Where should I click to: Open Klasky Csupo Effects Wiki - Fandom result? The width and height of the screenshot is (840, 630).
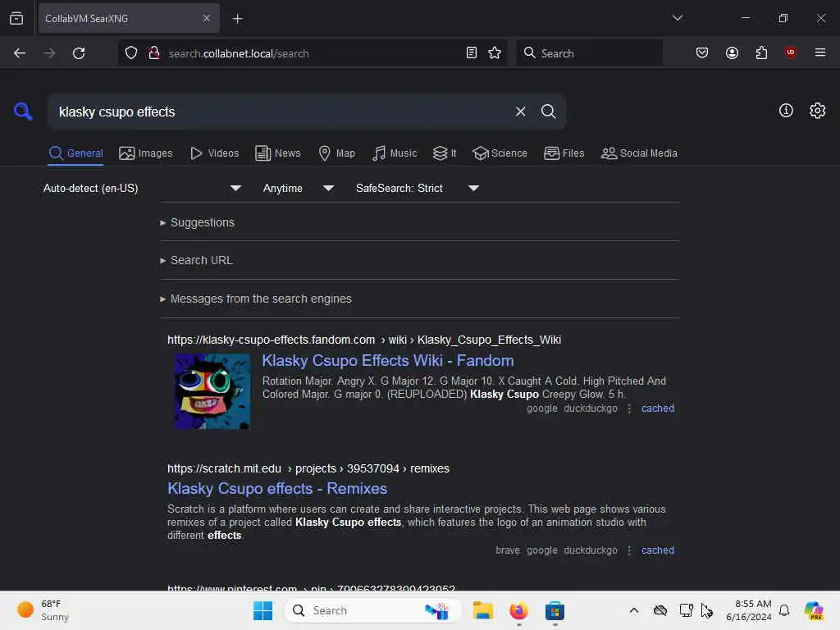coord(388,361)
